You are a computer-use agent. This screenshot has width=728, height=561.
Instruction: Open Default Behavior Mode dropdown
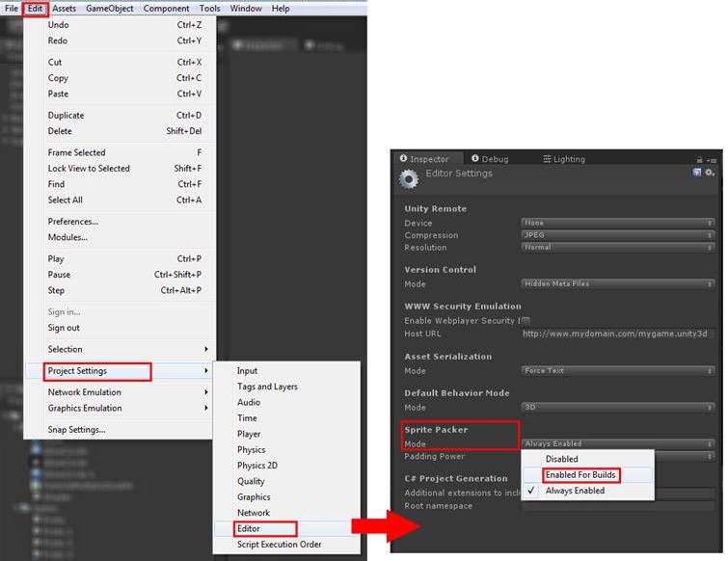pyautogui.click(x=617, y=407)
